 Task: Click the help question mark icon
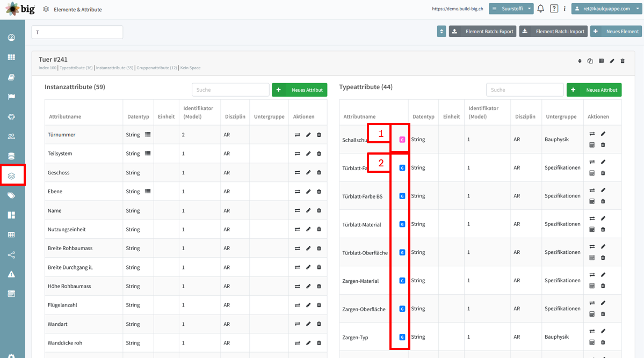tap(554, 9)
